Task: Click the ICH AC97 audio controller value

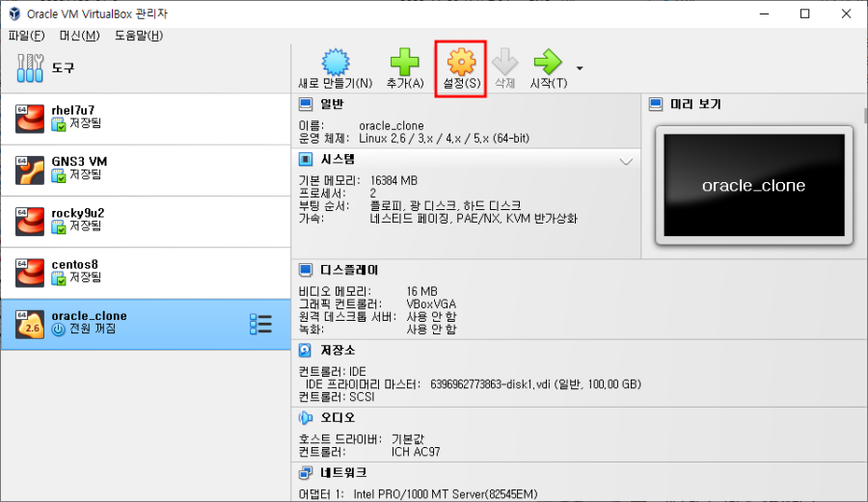Action: click(x=416, y=452)
